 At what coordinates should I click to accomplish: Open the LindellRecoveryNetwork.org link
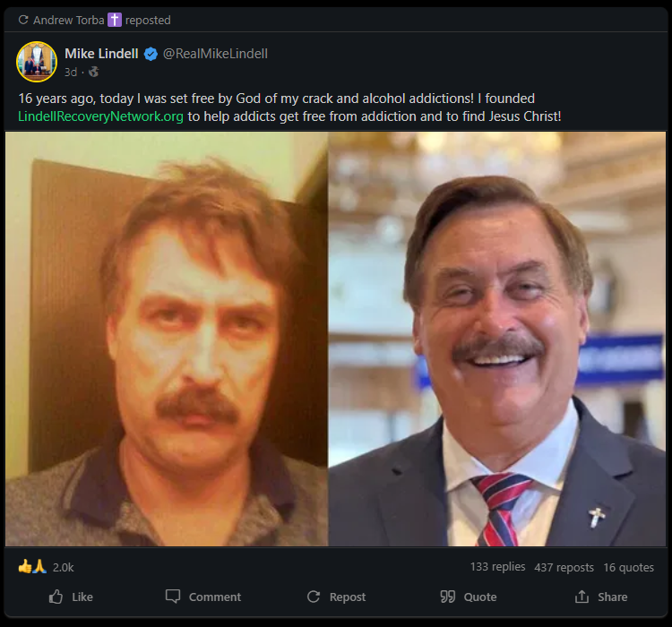[102, 116]
